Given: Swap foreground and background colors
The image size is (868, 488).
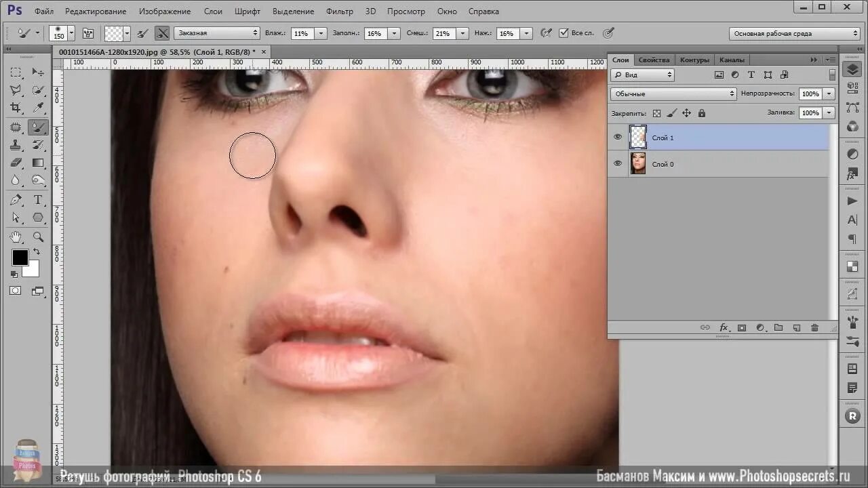Looking at the screenshot, I should pyautogui.click(x=37, y=252).
